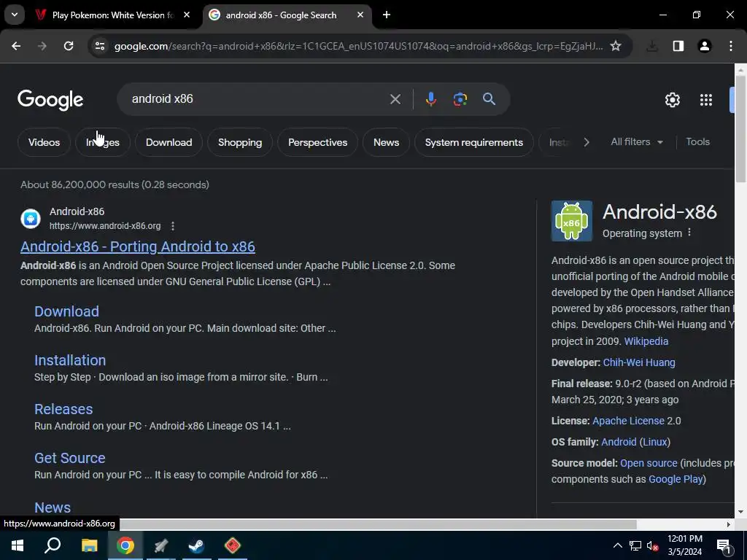Filter results by Videos

click(44, 142)
